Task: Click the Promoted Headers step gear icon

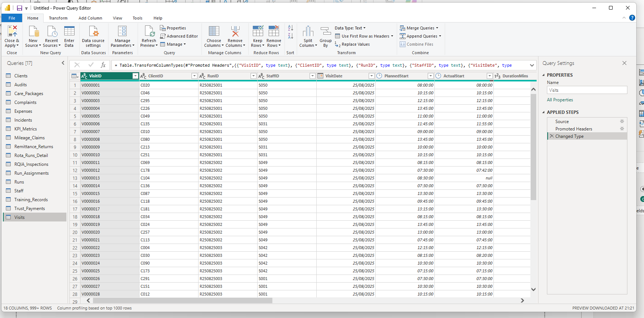Action: (622, 129)
